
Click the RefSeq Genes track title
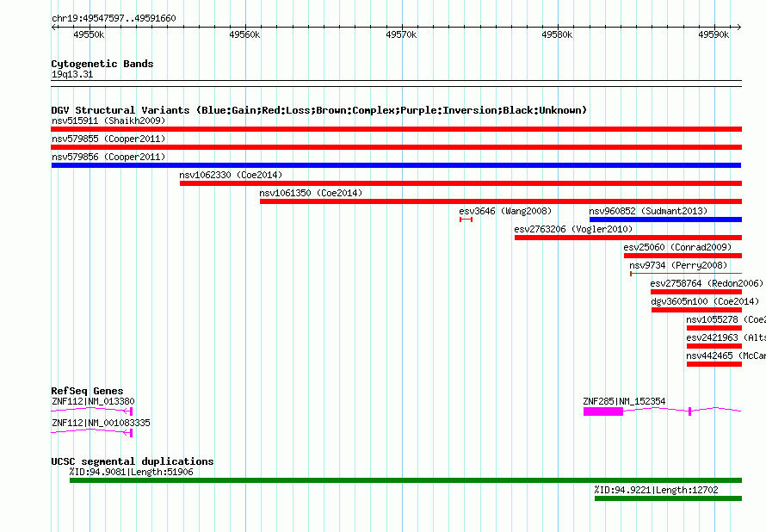87,391
